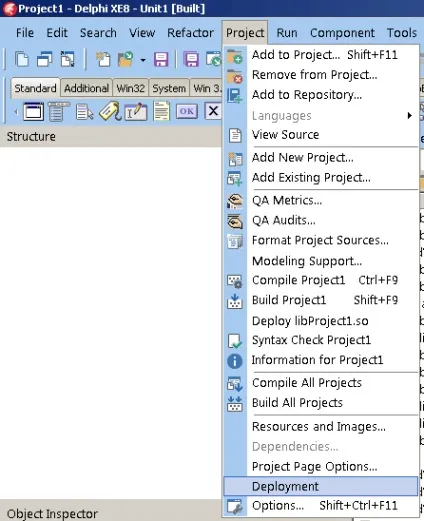This screenshot has height=521, width=424.
Task: Select the TEdit pencil component icon
Action: tap(135, 111)
